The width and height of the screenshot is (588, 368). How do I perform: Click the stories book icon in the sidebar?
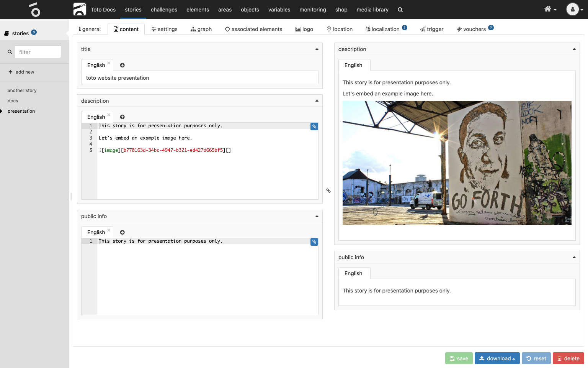[x=7, y=33]
